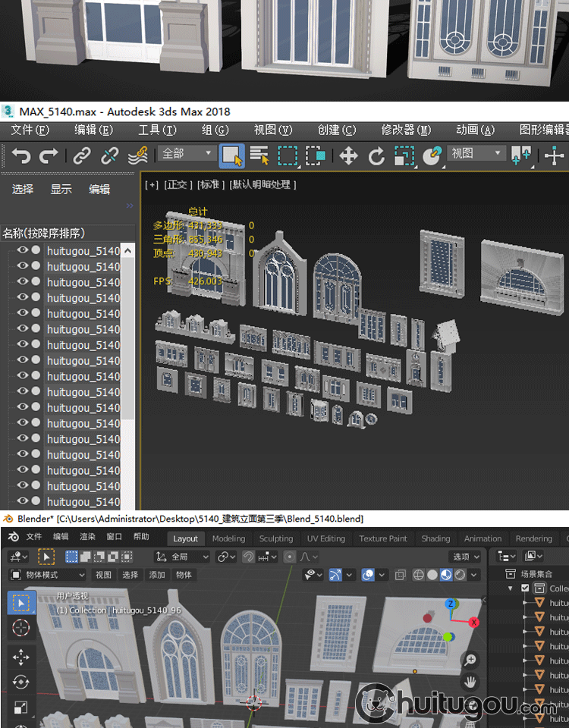Screen dimensions: 569x728
Task: Select the Move tool in Blender toolbar
Action: [x=21, y=657]
